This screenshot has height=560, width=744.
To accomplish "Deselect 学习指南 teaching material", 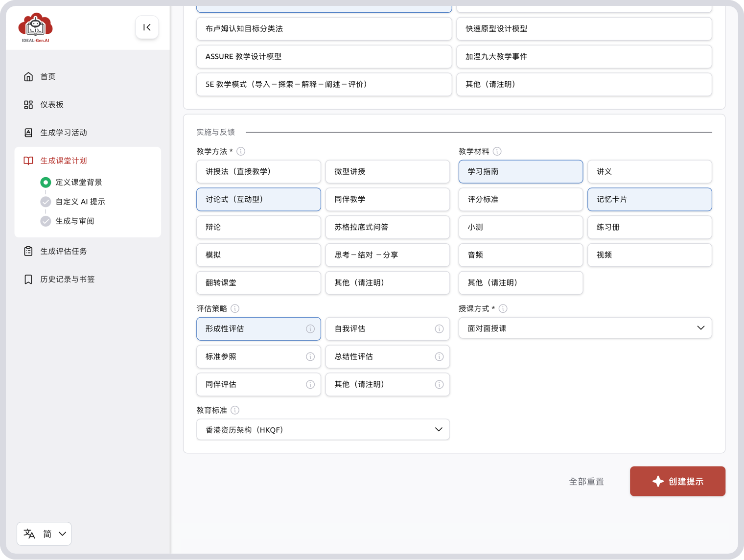I will point(521,171).
